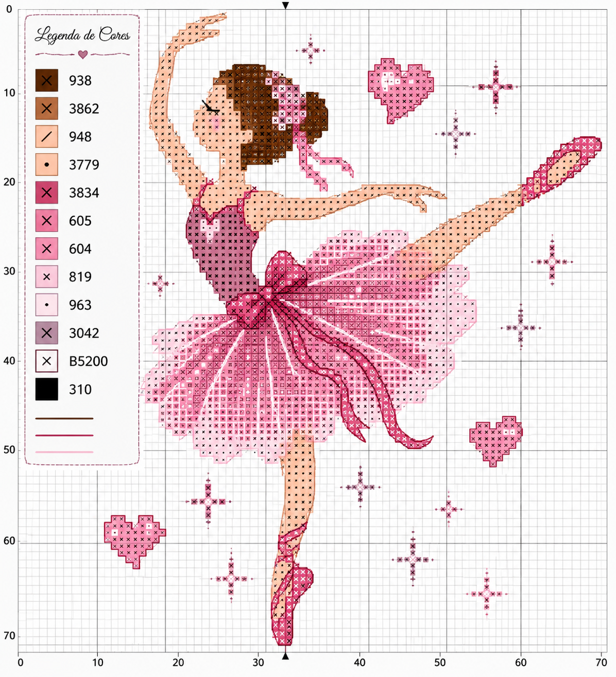
Task: Click the bottom axis number 30
Action: 259,663
